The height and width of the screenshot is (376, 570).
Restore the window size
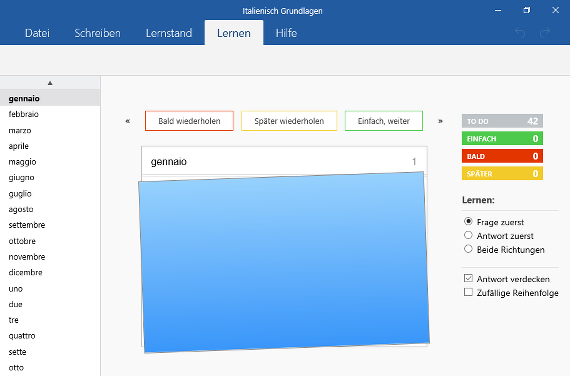(526, 11)
